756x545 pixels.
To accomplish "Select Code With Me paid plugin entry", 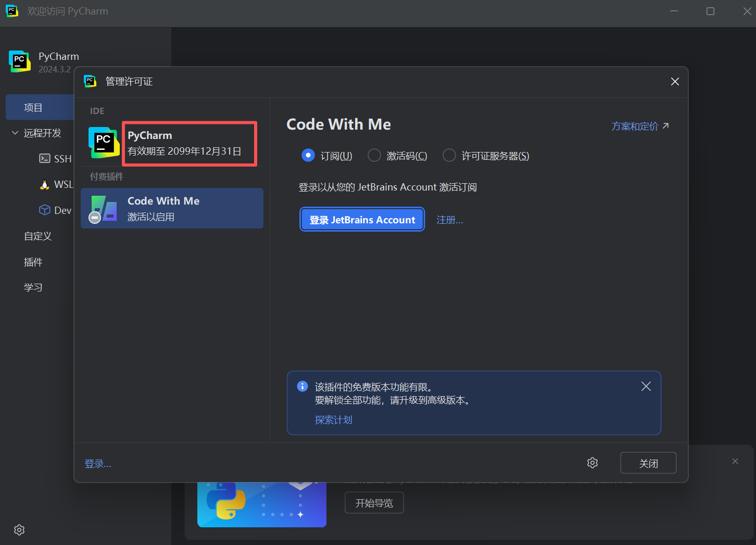I will (x=172, y=208).
